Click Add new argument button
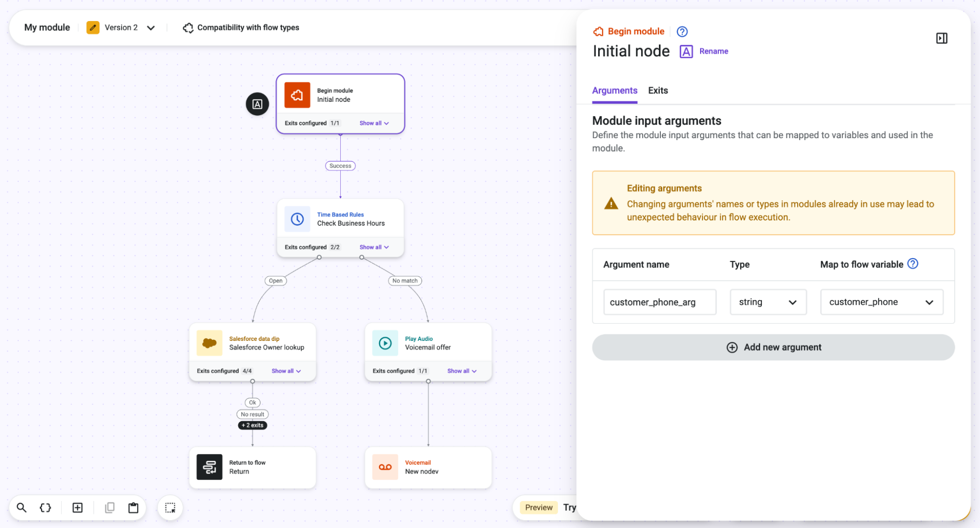Image resolution: width=980 pixels, height=528 pixels. pyautogui.click(x=773, y=347)
